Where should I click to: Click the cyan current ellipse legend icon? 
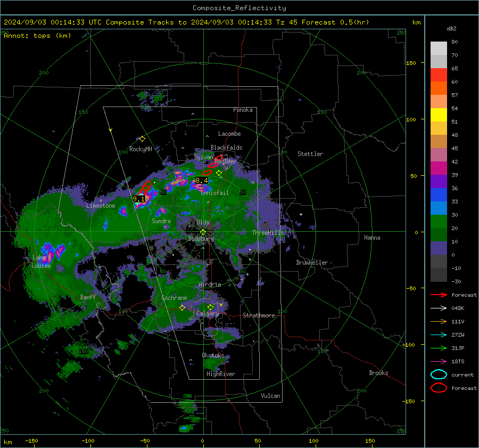(x=439, y=374)
